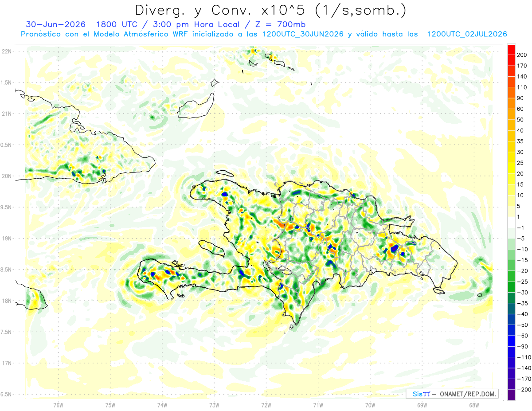Click the '6.5N' latitude axis label
532x411 pixels.
7,394
